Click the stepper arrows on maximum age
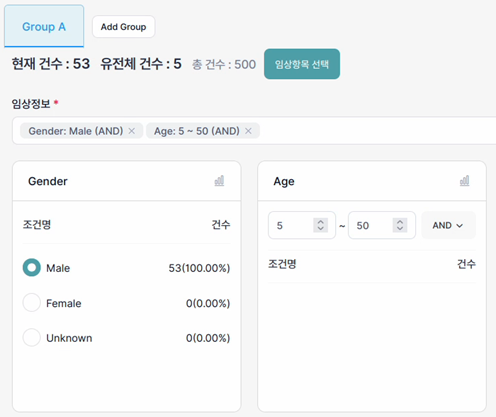The height and width of the screenshot is (417, 496). [x=400, y=225]
